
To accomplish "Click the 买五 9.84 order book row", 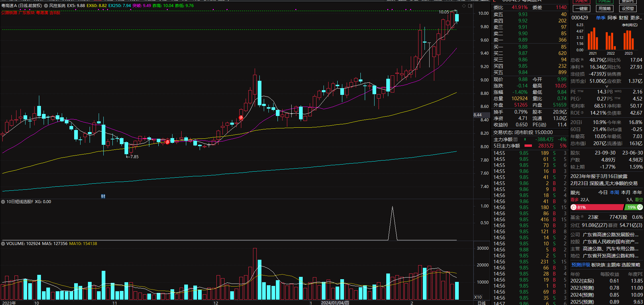I will pyautogui.click(x=530, y=72).
